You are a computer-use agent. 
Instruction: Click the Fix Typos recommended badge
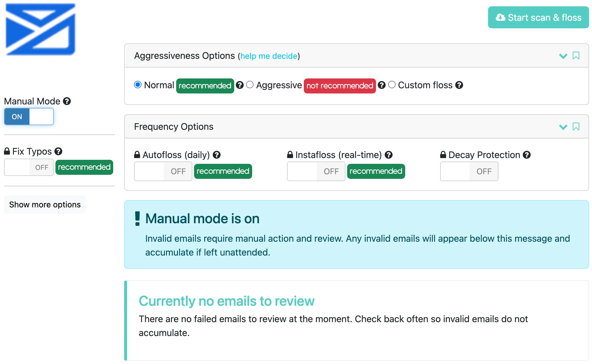(84, 167)
